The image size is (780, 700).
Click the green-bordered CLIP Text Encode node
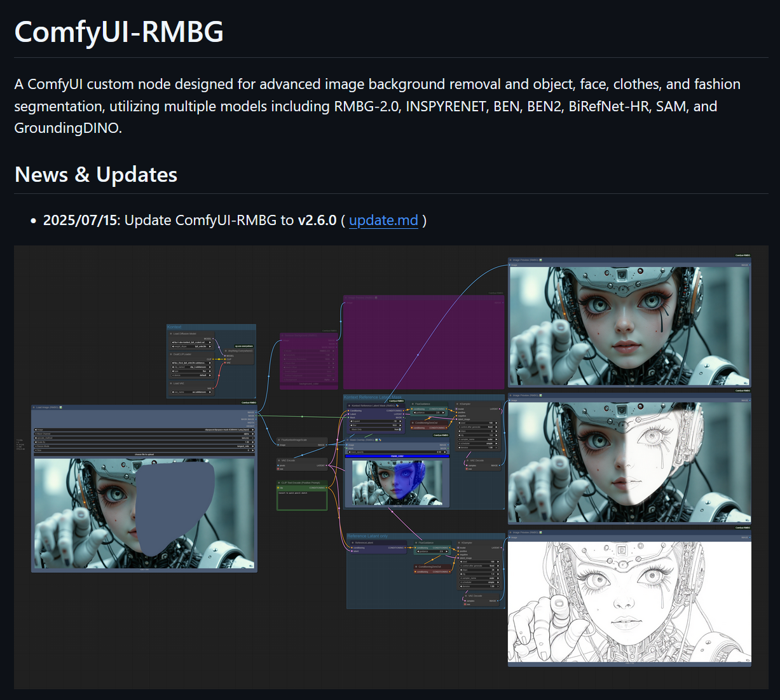[x=302, y=495]
